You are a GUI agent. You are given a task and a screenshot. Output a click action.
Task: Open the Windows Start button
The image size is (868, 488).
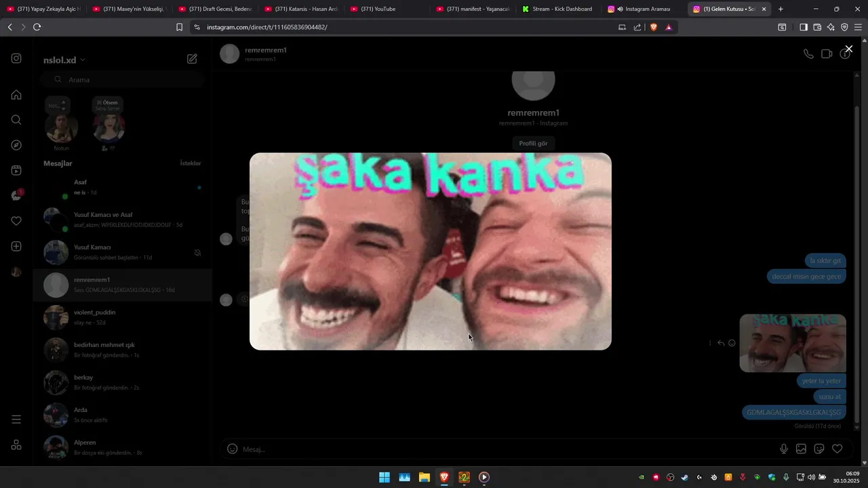384,477
